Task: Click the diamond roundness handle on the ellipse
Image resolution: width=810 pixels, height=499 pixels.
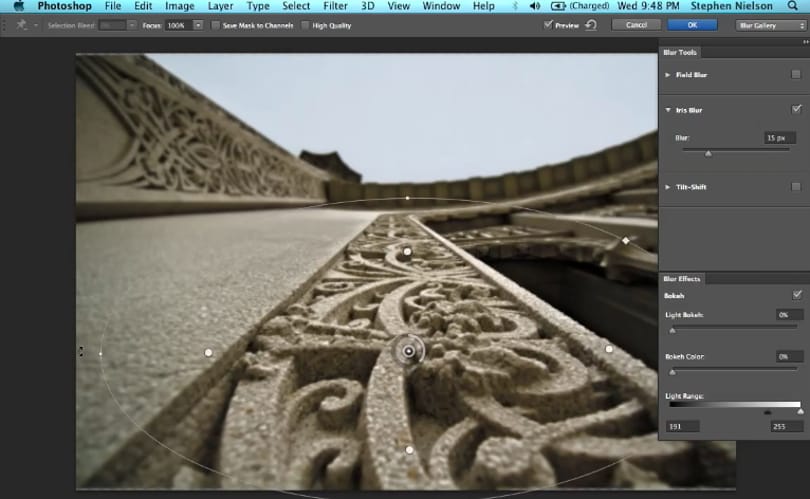Action: click(626, 241)
